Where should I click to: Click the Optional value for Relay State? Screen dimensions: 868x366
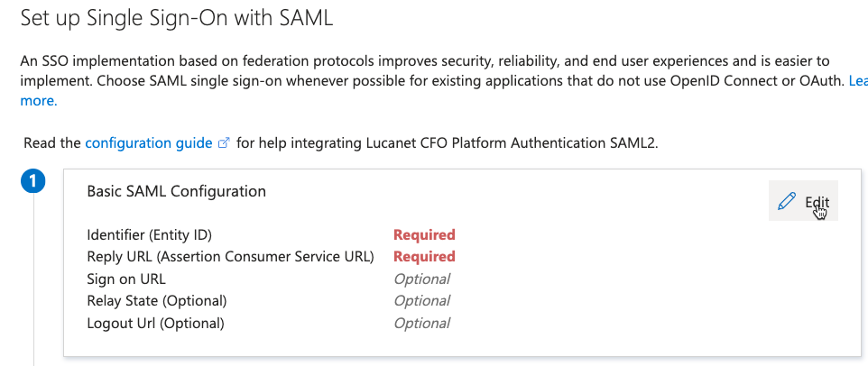point(421,300)
